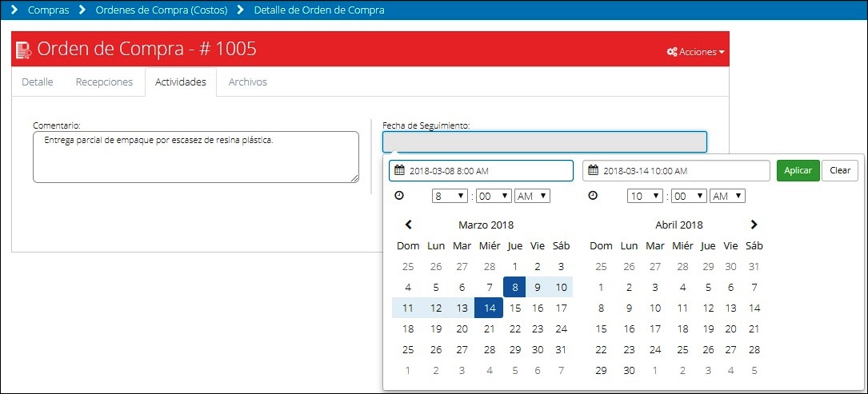Viewport: 868px width, 394px height.
Task: Click the clock icon beside the end time selectors
Action: coord(593,195)
